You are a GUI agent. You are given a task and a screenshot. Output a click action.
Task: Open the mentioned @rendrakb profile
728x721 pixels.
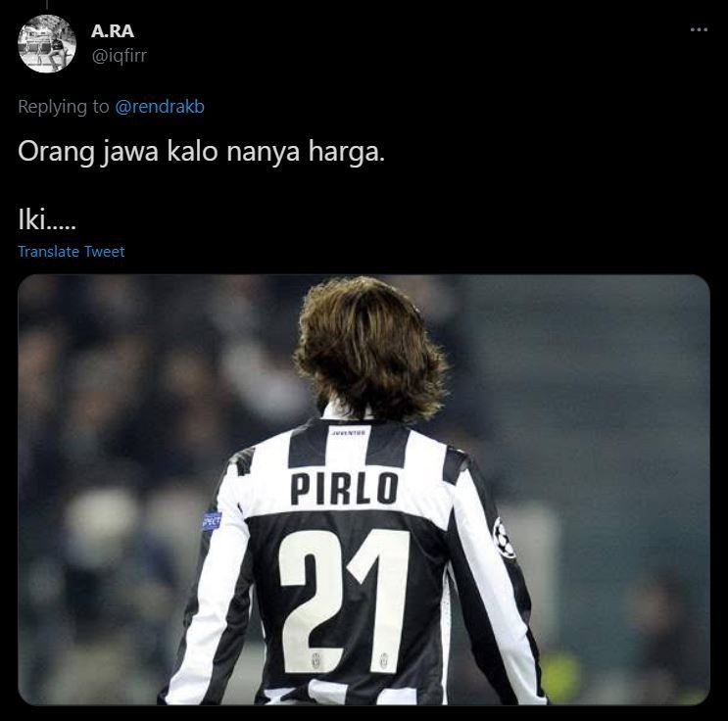pyautogui.click(x=160, y=107)
